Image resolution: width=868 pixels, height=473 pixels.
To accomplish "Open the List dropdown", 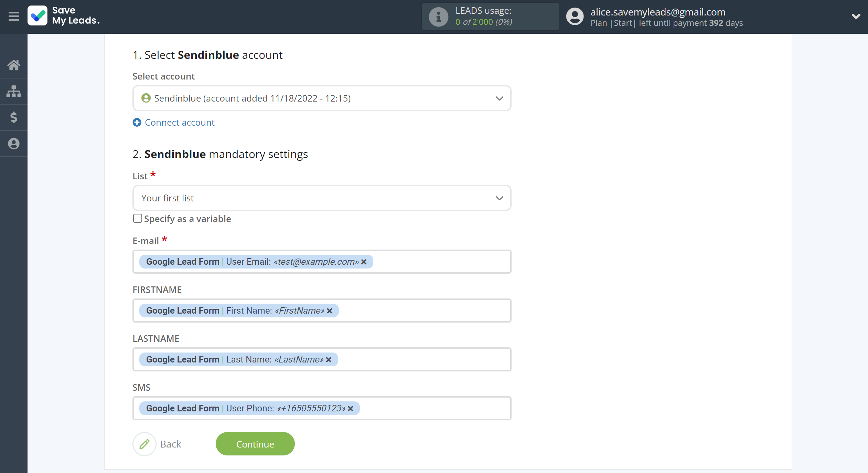I will (x=322, y=198).
